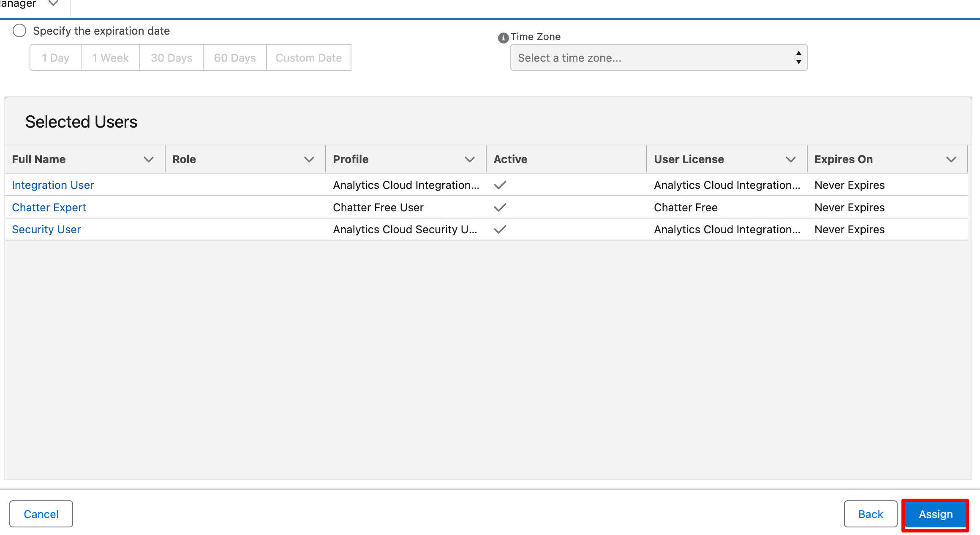The height and width of the screenshot is (535, 980).
Task: Expand the Manager tab dropdown arrow
Action: 53,3
